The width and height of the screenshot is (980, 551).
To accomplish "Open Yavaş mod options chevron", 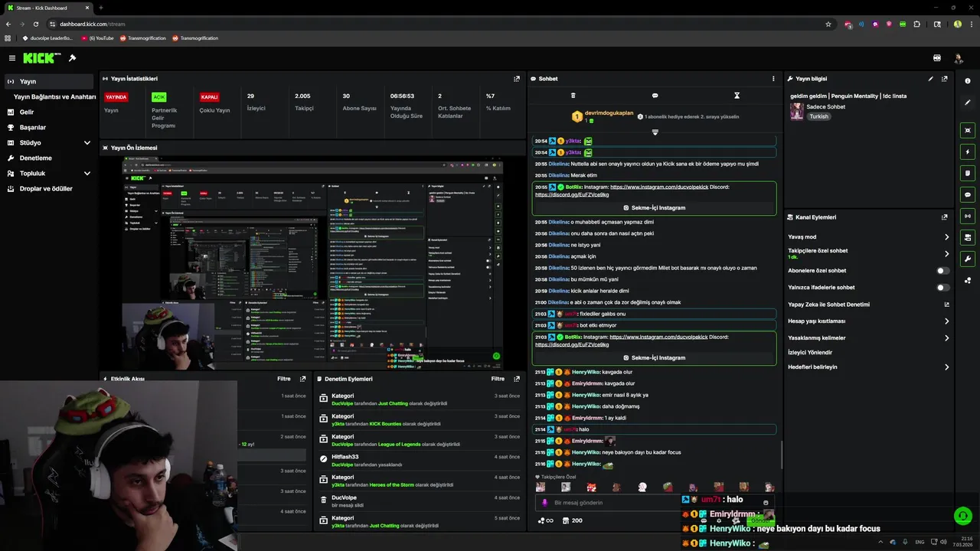I will [x=946, y=237].
